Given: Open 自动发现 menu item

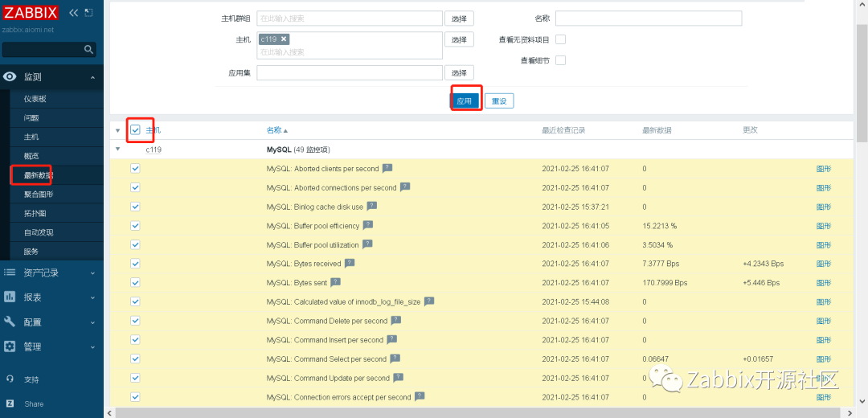Looking at the screenshot, I should click(39, 232).
